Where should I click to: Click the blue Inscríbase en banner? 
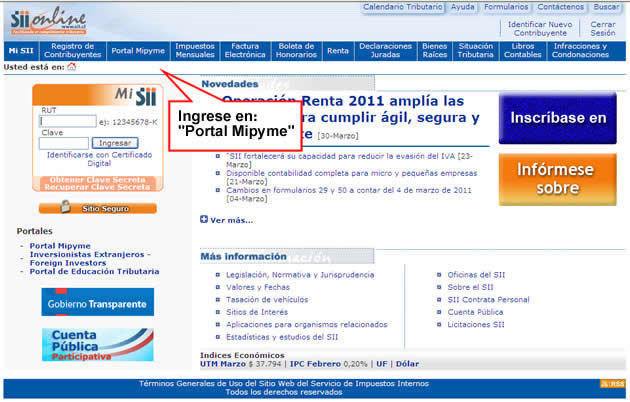point(558,118)
